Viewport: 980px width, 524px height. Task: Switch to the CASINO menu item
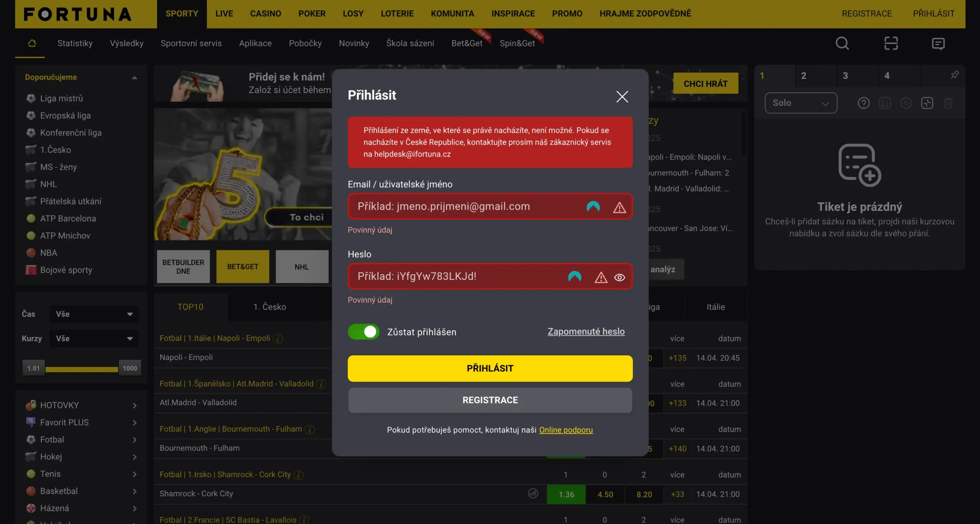pos(265,14)
